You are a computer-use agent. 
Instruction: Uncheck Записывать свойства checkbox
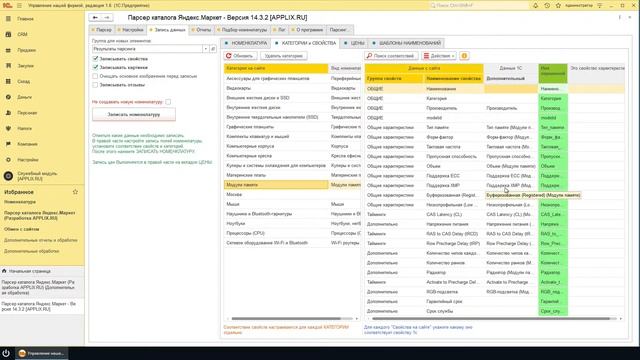tap(96, 59)
